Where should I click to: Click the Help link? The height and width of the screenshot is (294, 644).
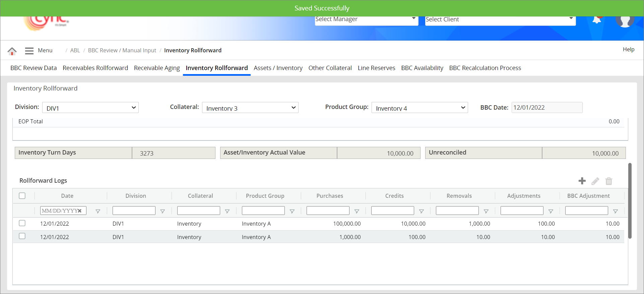pos(628,50)
